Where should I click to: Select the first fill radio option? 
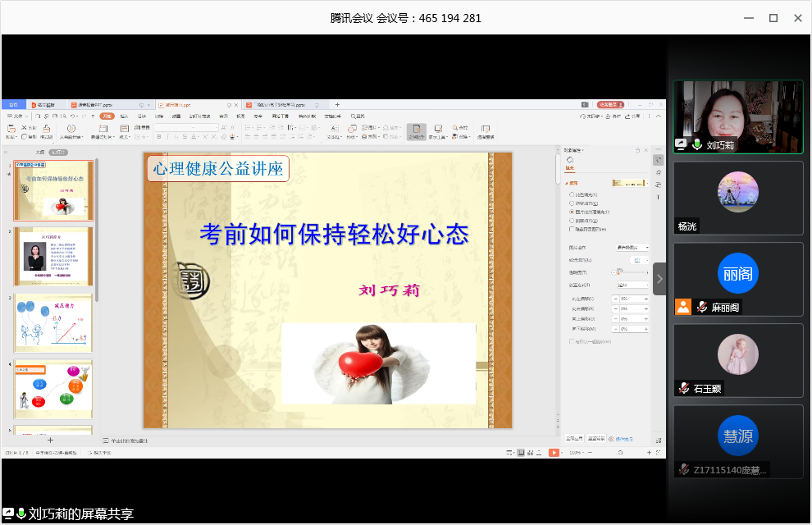(572, 194)
